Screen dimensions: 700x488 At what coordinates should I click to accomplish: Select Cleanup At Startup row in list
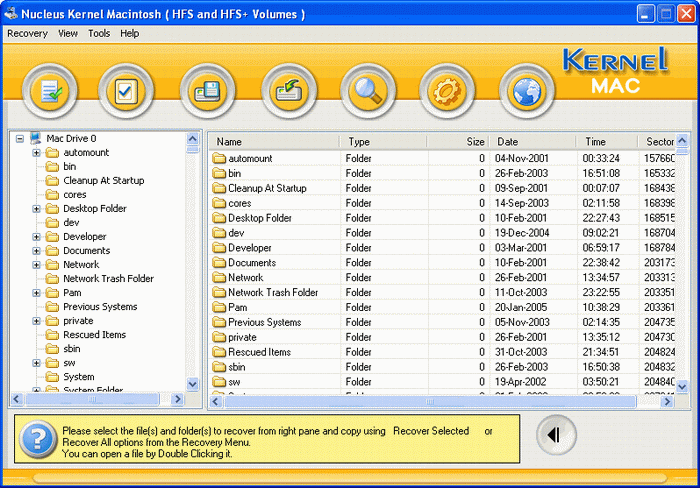[442, 188]
